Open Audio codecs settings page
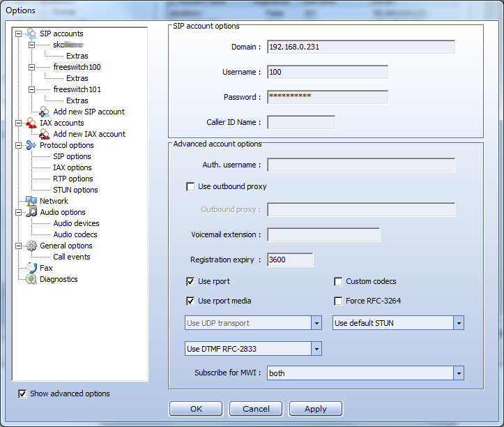504x427 pixels. click(75, 234)
